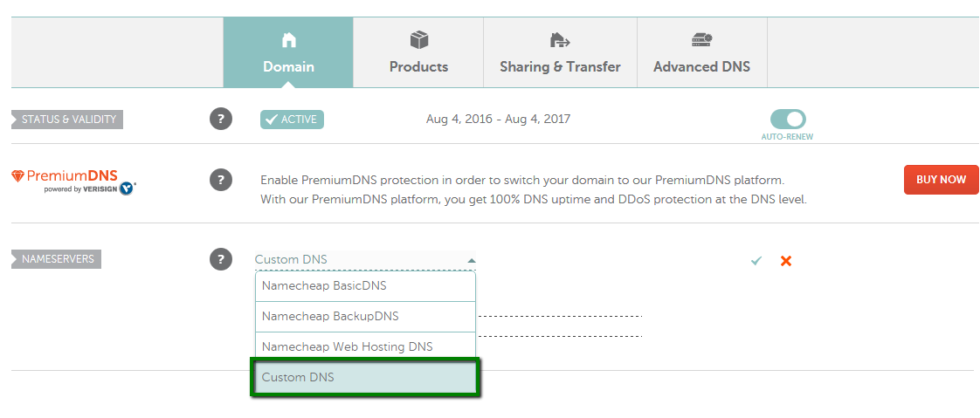The width and height of the screenshot is (980, 418).
Task: Click the help icon beside PremiumDNS
Action: point(221,180)
